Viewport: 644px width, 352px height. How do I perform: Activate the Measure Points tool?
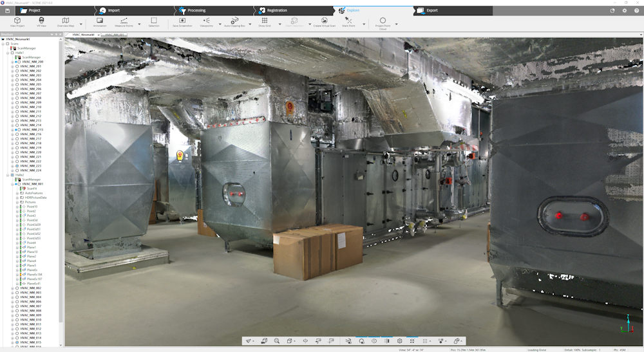[124, 21]
